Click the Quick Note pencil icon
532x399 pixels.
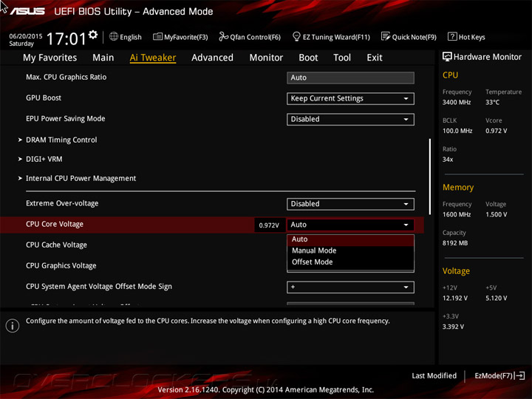pyautogui.click(x=386, y=36)
